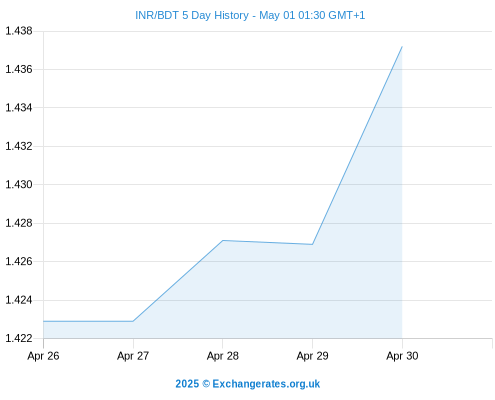Click the Apr 28 x-axis label
This screenshot has width=495, height=400.
(x=223, y=356)
